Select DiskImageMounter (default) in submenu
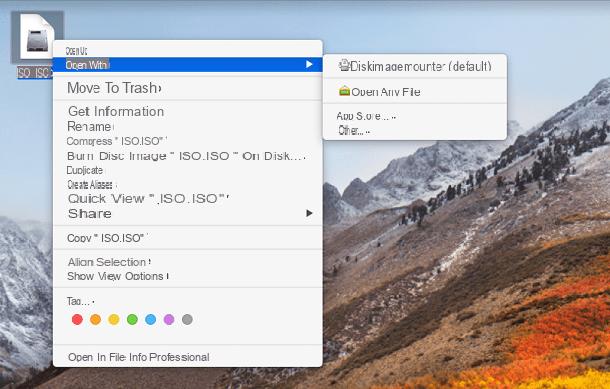Screen dimensions: 610x389 (415, 66)
